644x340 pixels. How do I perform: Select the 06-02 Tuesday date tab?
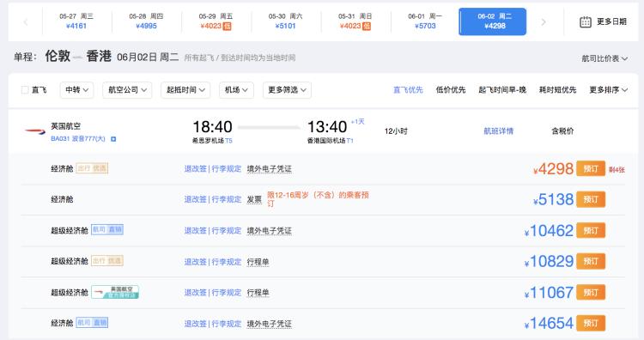493,21
